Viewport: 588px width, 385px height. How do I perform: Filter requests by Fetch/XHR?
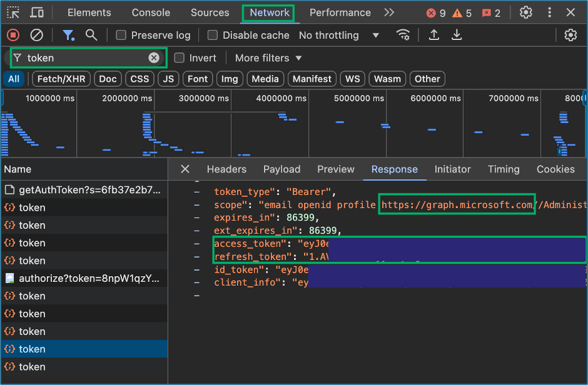[x=61, y=79]
